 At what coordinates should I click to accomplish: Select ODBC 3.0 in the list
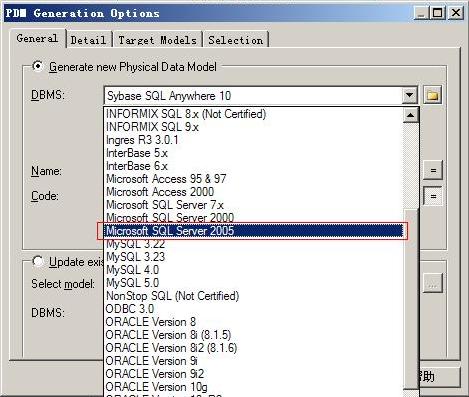(130, 309)
